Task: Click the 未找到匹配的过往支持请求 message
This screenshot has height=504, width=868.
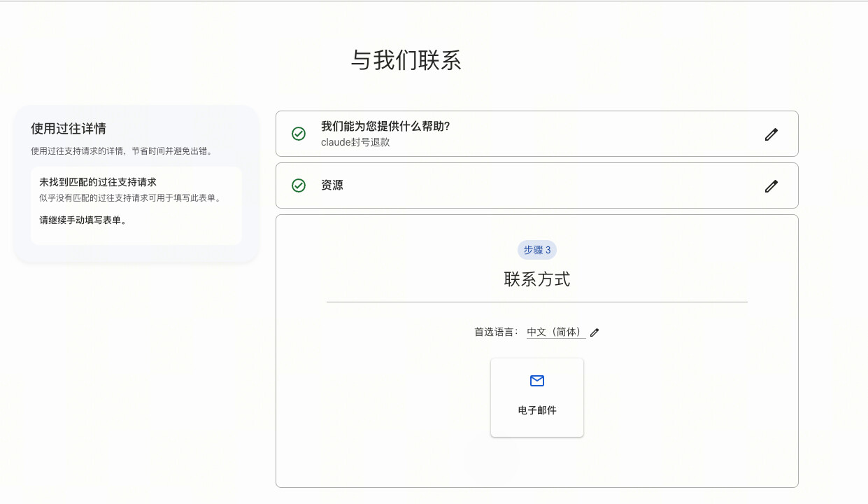Action: 98,182
